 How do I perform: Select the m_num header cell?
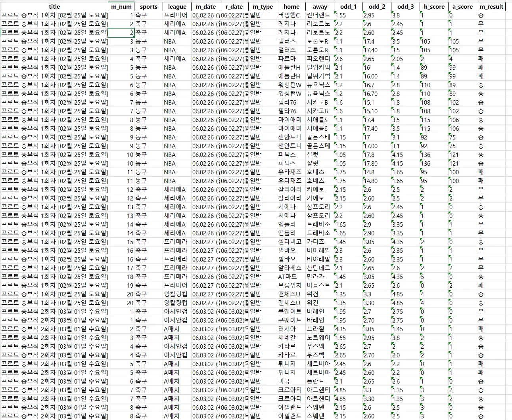(x=121, y=6)
